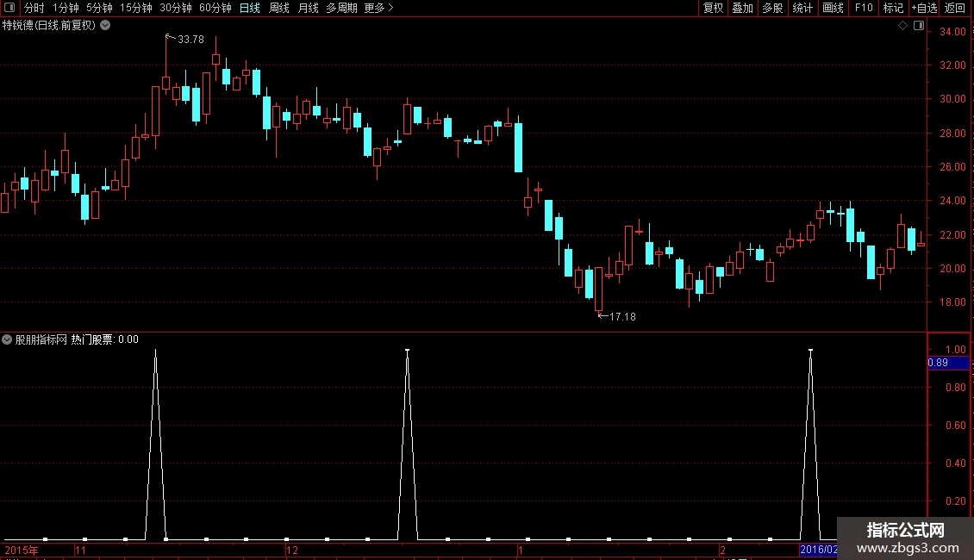Select the 日线 daily chart tab
Image resolution: width=974 pixels, height=560 pixels.
(250, 8)
